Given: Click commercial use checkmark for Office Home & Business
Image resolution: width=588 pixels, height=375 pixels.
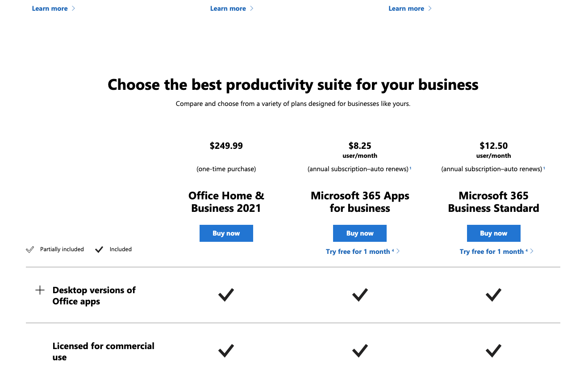Looking at the screenshot, I should [226, 351].
